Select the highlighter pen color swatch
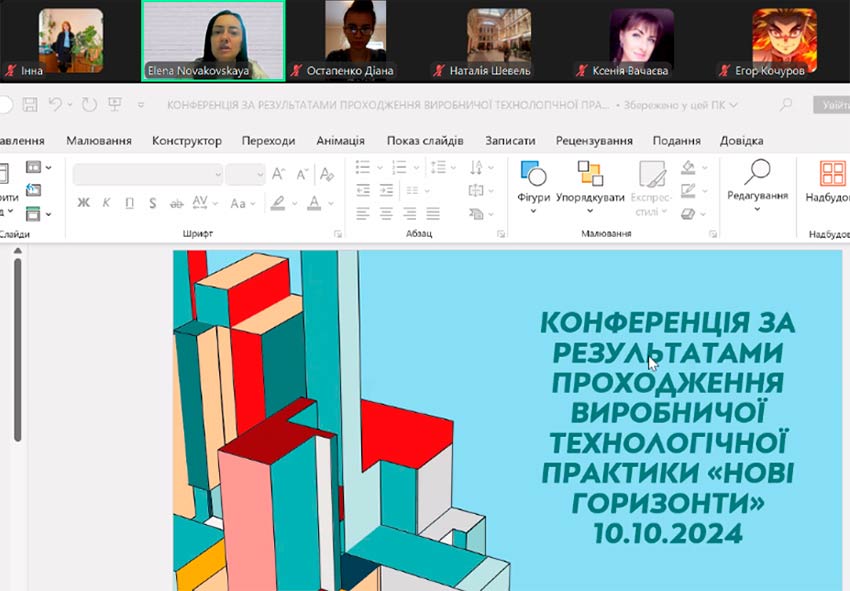Viewport: 850px width, 591px height. [x=276, y=202]
